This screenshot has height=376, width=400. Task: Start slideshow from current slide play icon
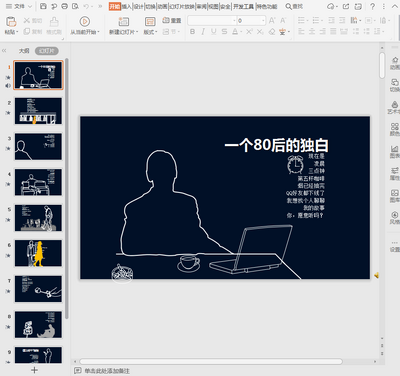click(x=85, y=22)
